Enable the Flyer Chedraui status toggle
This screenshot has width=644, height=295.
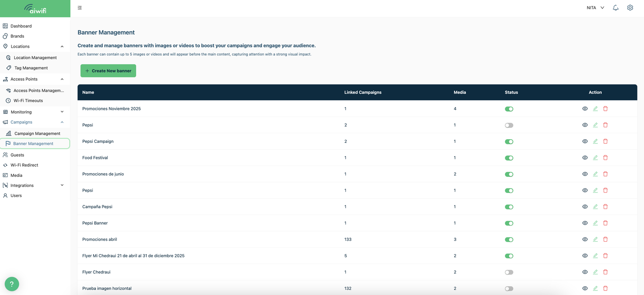click(x=509, y=272)
